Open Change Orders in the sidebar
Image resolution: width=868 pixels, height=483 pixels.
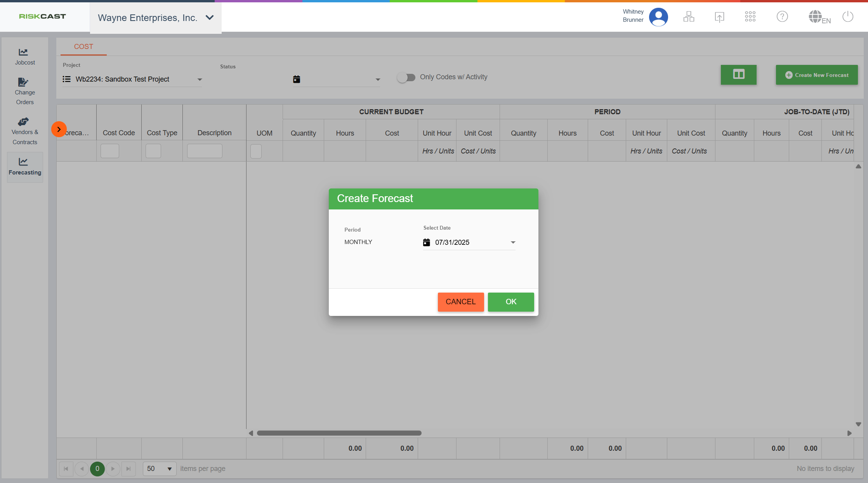[24, 91]
